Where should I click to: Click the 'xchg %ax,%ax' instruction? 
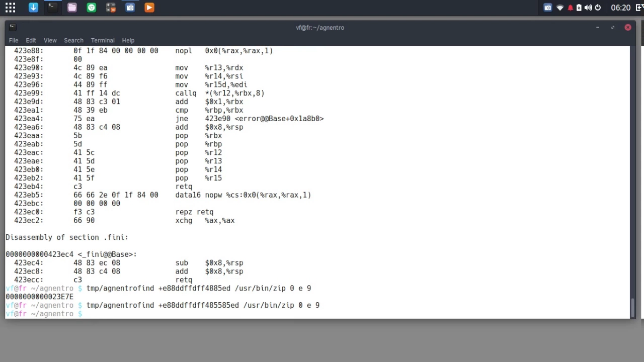pos(205,221)
